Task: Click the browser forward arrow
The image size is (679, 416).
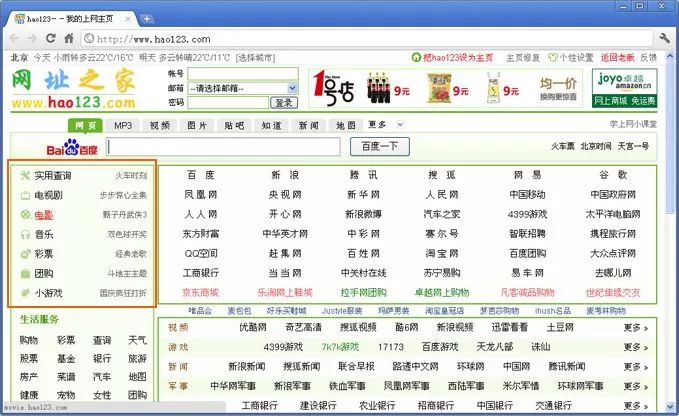Action: (x=32, y=39)
